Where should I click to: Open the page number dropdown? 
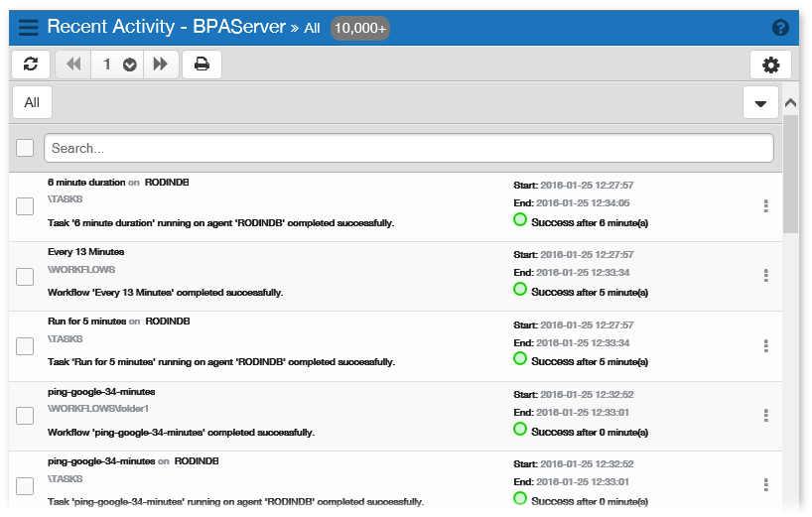(129, 65)
